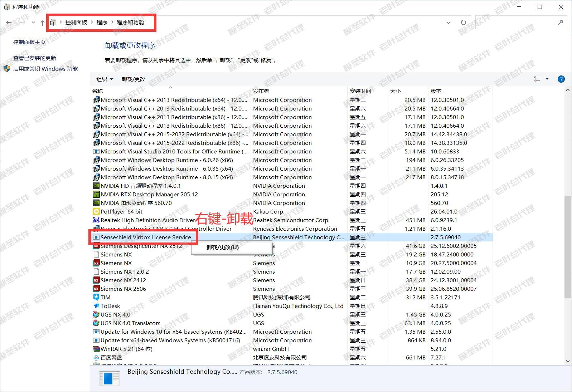Open the recent locations dropdown arrow
The height and width of the screenshot is (392, 572).
point(33,23)
